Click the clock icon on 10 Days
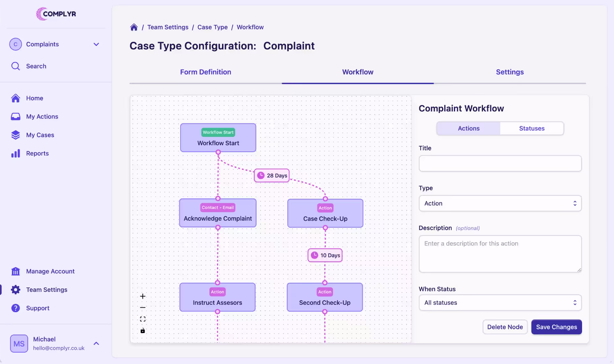The image size is (614, 364). click(314, 255)
